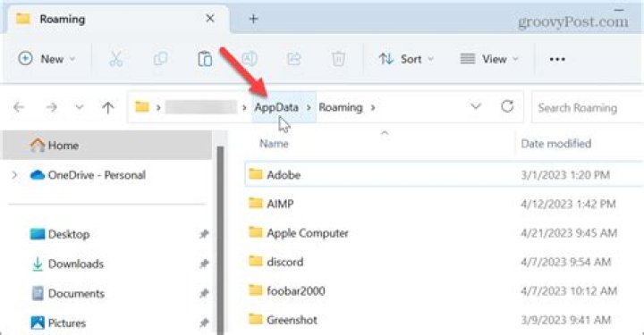The image size is (644, 335).
Task: Add a new File Explorer tab
Action: pos(253,19)
